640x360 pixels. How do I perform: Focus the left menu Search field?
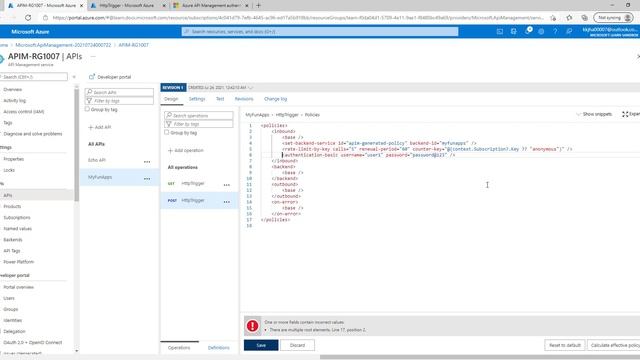[34, 77]
